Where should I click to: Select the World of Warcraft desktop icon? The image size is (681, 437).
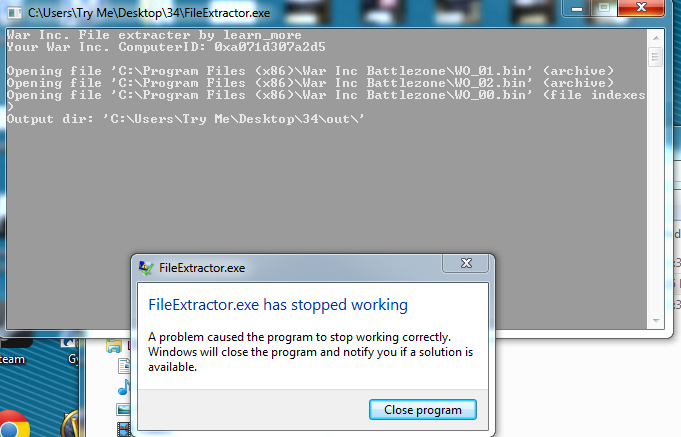click(72, 425)
